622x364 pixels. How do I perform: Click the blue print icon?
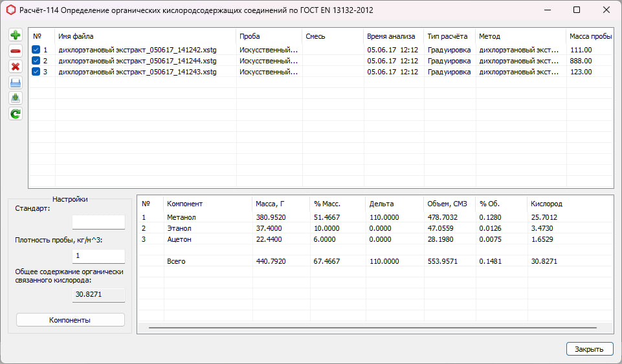tap(16, 82)
